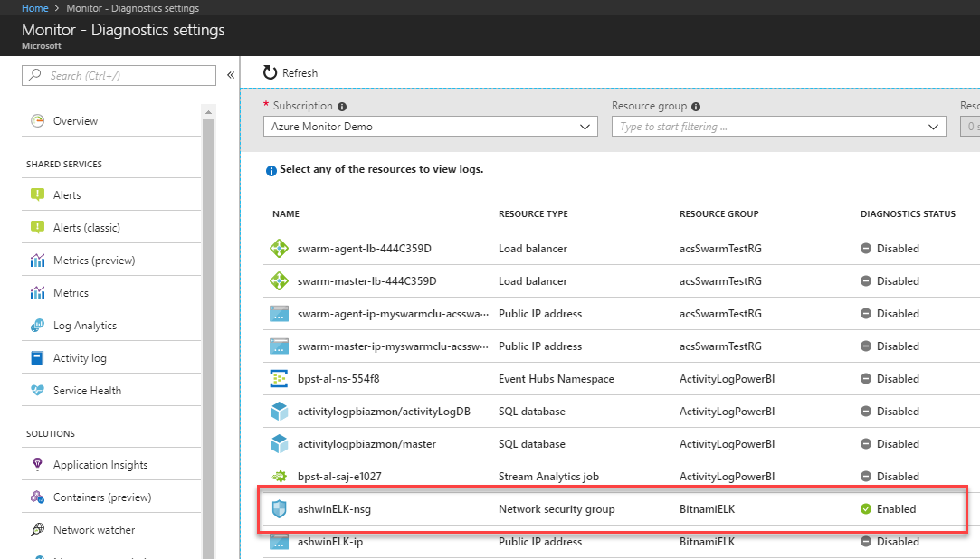Viewport: 980px width, 559px height.
Task: Click the Service Health sidebar icon
Action: (39, 389)
